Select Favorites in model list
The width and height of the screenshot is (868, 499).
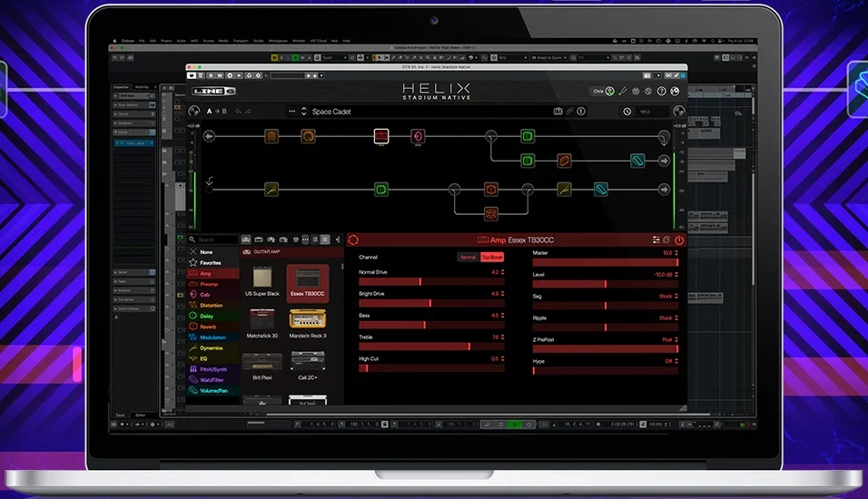point(211,263)
